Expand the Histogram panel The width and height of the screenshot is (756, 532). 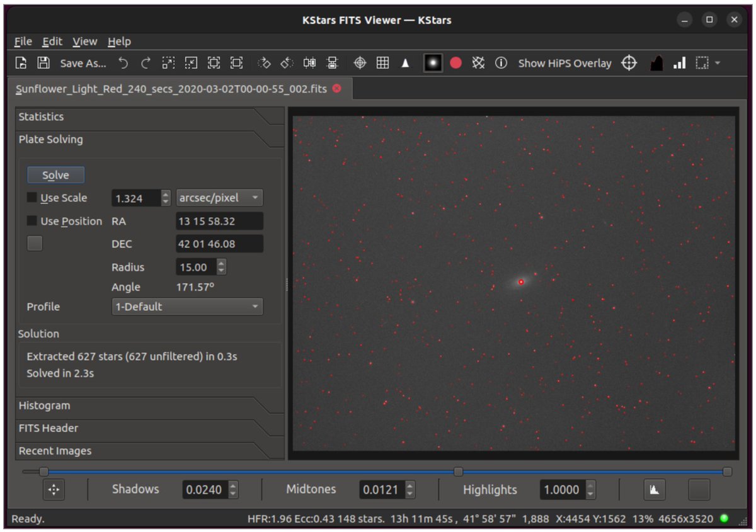tap(149, 405)
